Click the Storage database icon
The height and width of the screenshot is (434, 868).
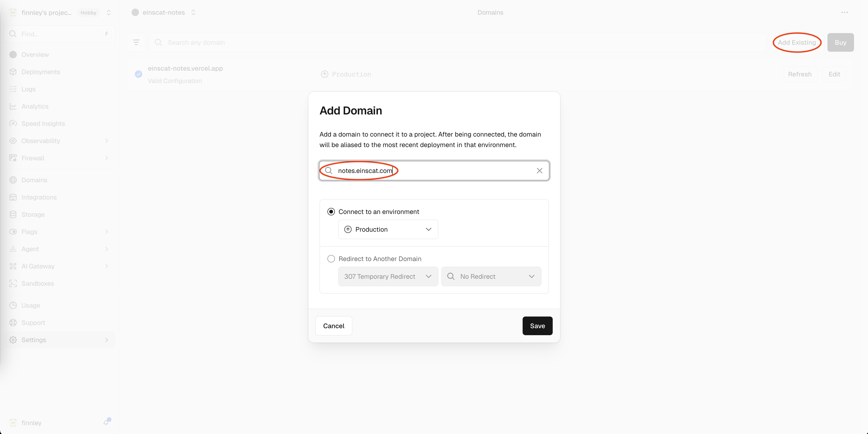pos(13,214)
